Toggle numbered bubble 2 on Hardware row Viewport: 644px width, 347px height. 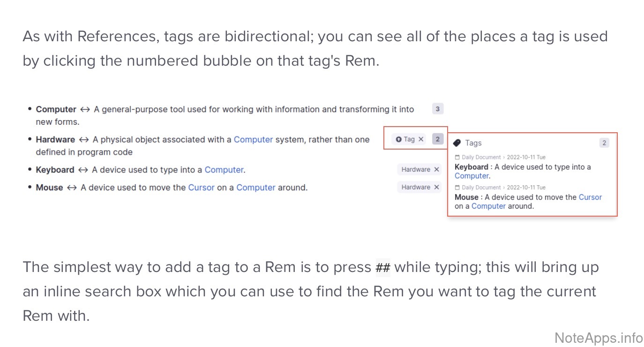438,139
